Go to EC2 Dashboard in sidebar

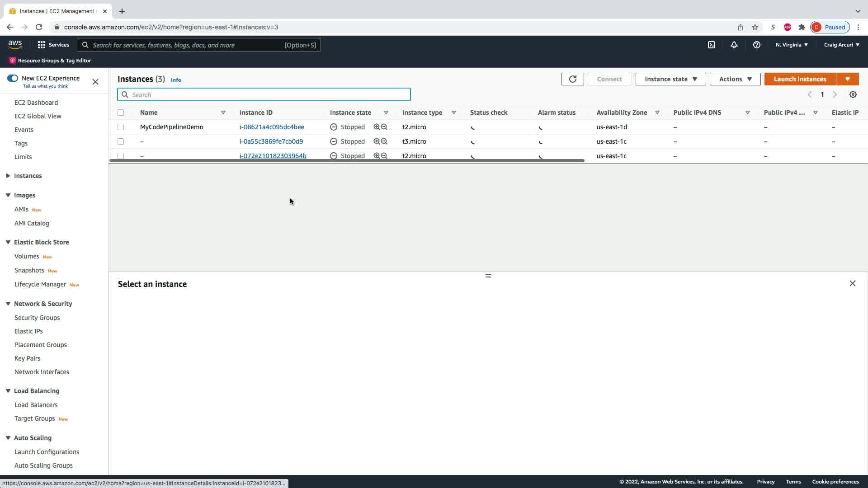[x=36, y=103]
